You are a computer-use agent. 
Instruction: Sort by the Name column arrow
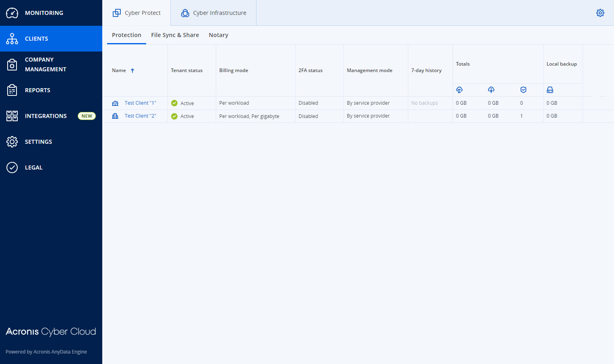pos(132,70)
